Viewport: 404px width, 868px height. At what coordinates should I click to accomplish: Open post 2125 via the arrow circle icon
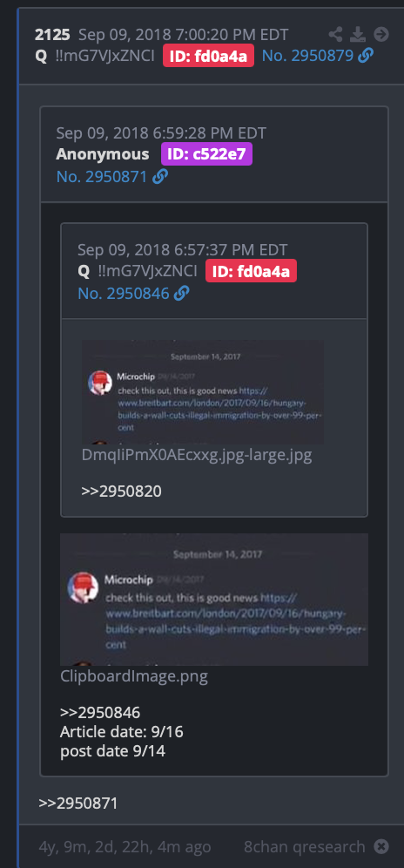pos(381,34)
